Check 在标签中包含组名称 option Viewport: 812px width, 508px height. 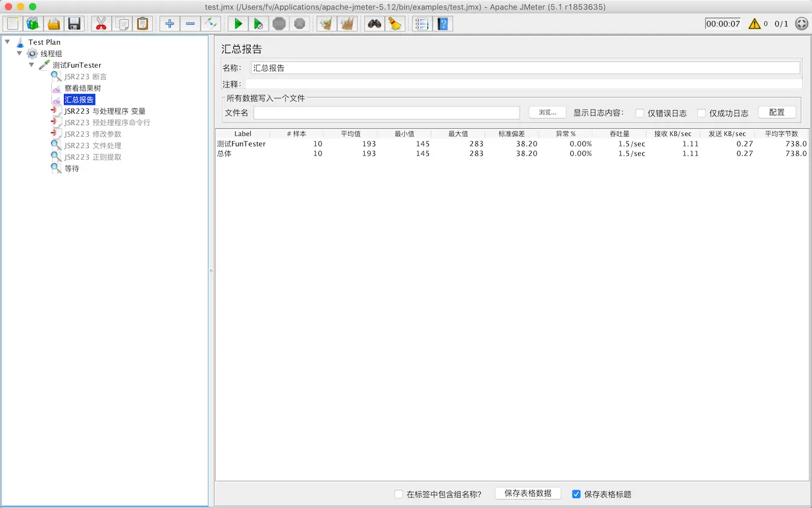tap(399, 494)
